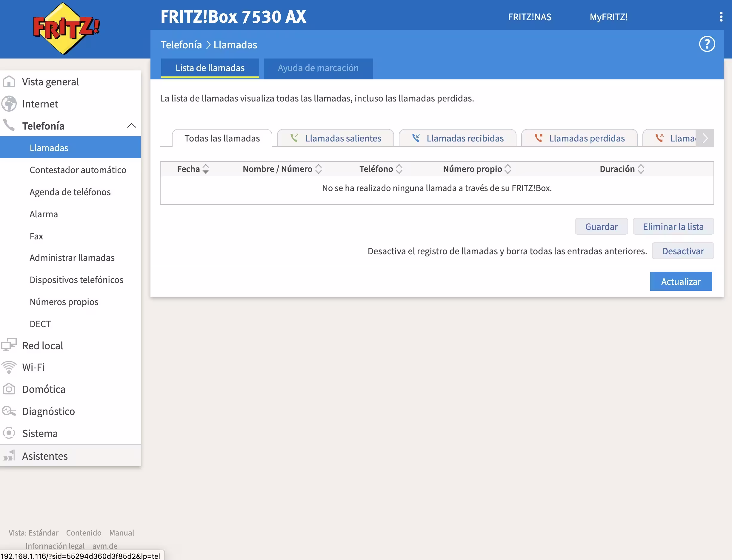
Task: Collapse the Telefonía menu section
Action: (x=132, y=126)
